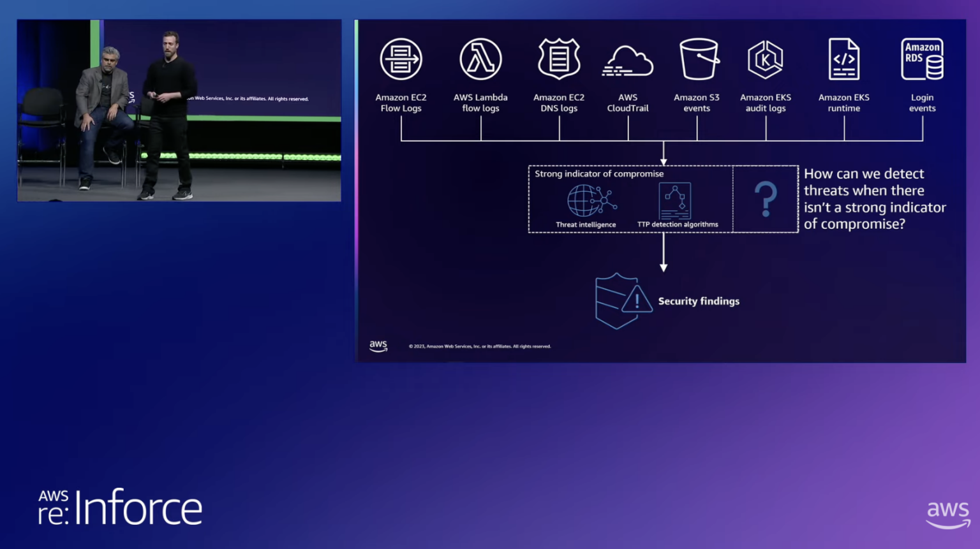Click the slide copyright notice text

(480, 346)
